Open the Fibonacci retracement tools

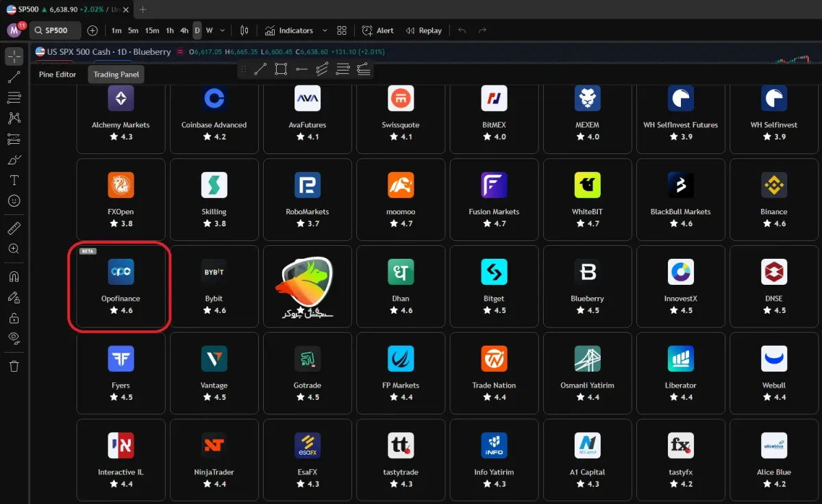tap(14, 98)
